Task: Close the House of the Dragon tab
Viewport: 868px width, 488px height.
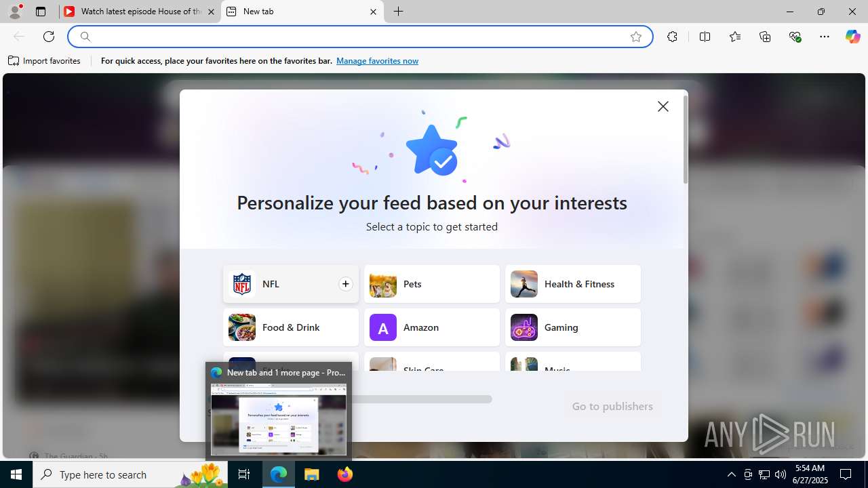Action: point(211,12)
